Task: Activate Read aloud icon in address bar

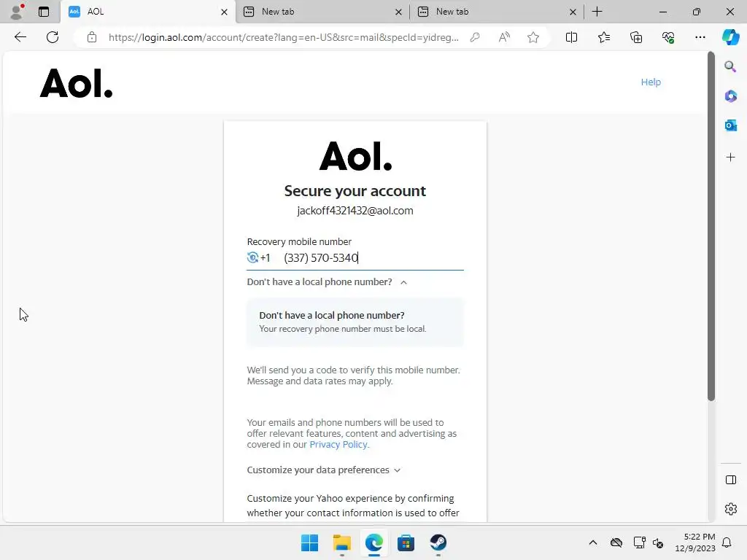Action: pos(504,37)
